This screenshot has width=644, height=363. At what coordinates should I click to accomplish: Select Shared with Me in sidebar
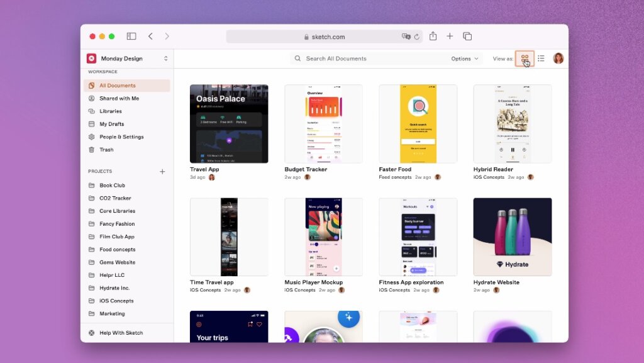[119, 98]
